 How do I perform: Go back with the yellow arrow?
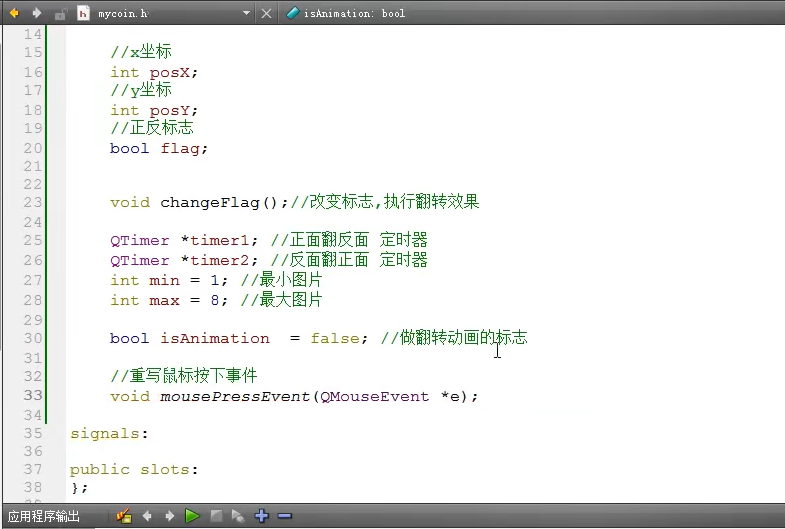coord(14,13)
